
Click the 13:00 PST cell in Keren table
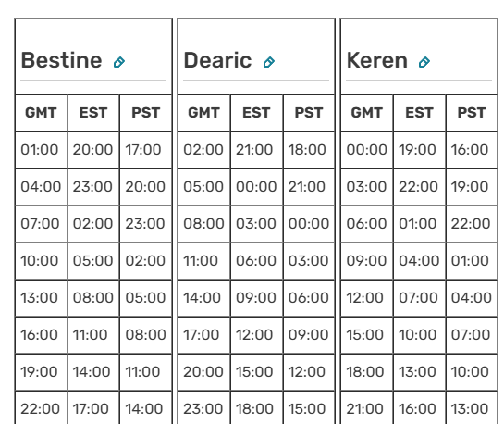click(472, 408)
